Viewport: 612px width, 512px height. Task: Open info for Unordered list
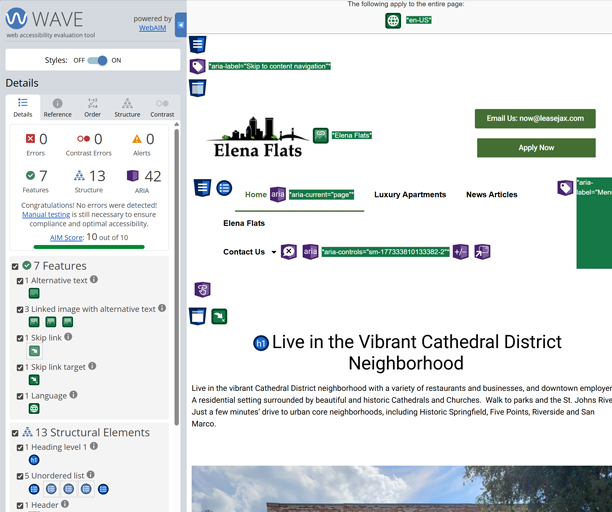tap(91, 475)
